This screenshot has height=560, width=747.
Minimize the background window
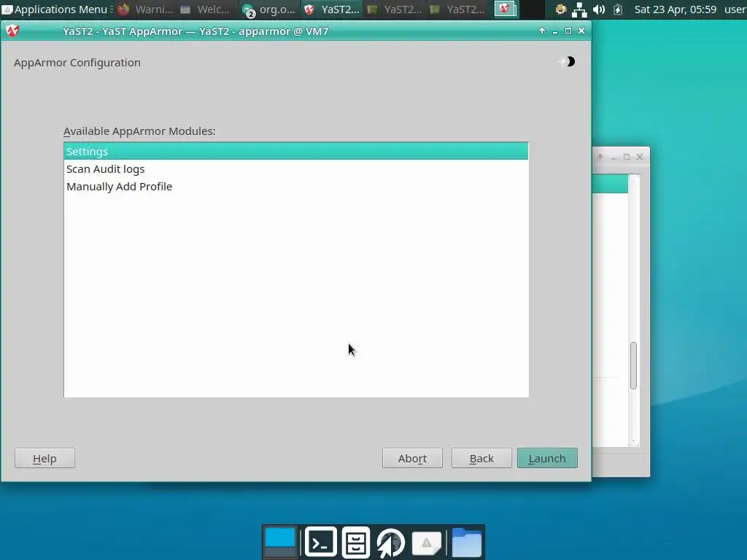click(x=614, y=157)
